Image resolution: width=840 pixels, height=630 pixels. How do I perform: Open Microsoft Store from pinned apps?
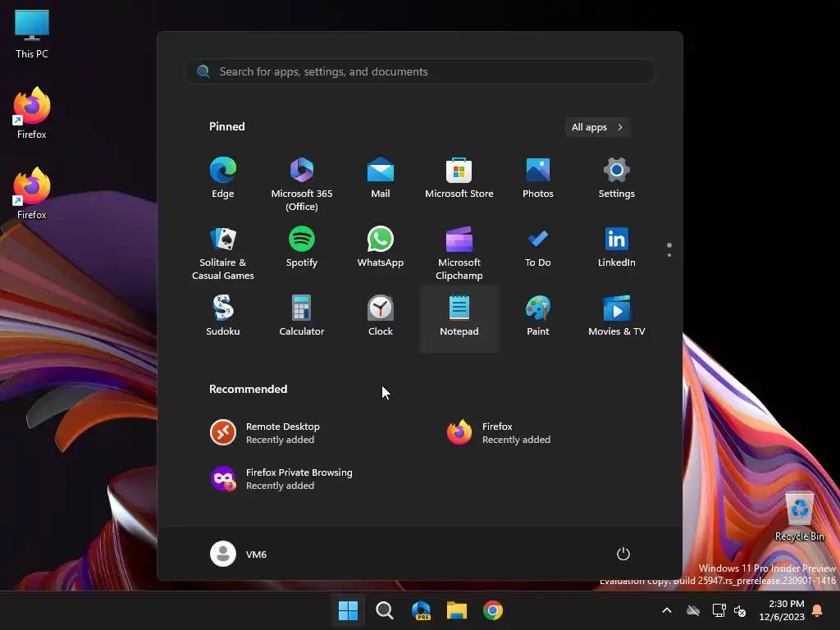pyautogui.click(x=459, y=178)
